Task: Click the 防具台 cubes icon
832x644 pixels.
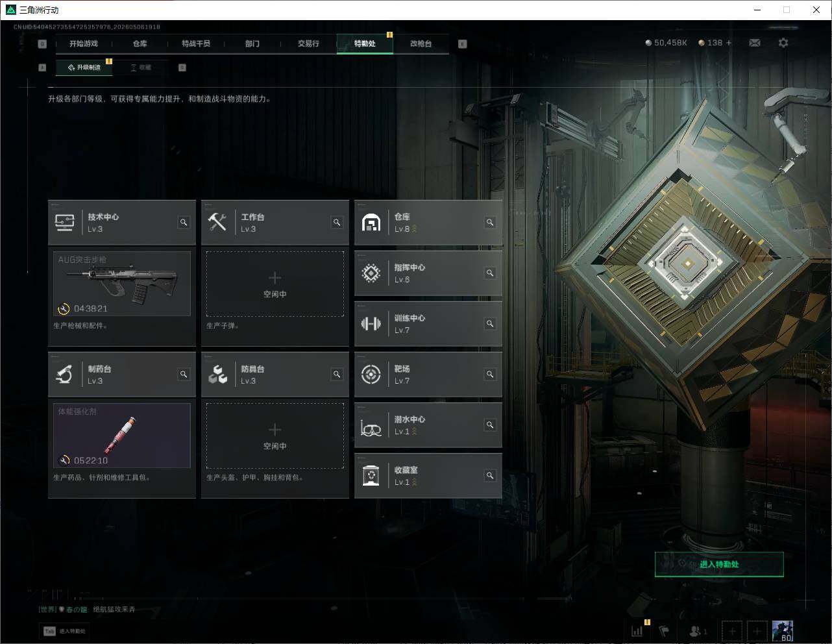Action: 217,375
